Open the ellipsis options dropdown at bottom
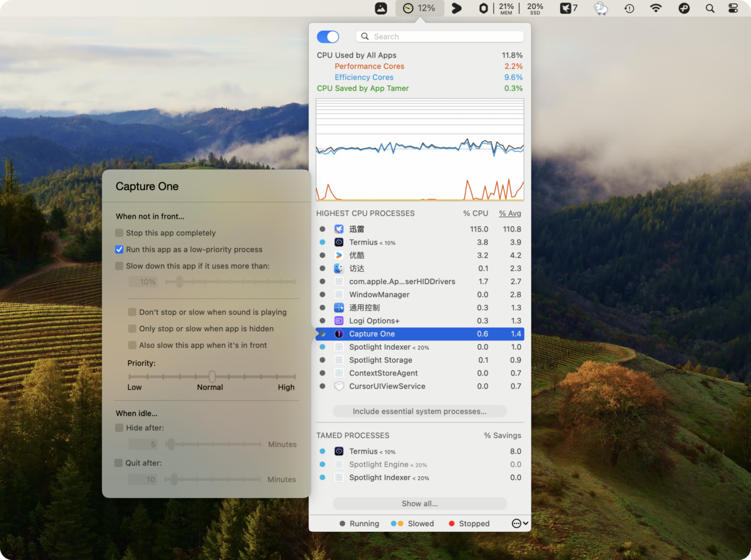 click(520, 523)
